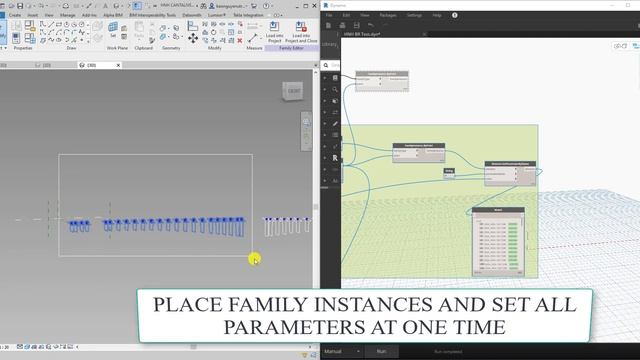Open Add-Ins ribbon tab in Revit
Image resolution: width=640 pixels, height=360 pixels.
(x=89, y=15)
